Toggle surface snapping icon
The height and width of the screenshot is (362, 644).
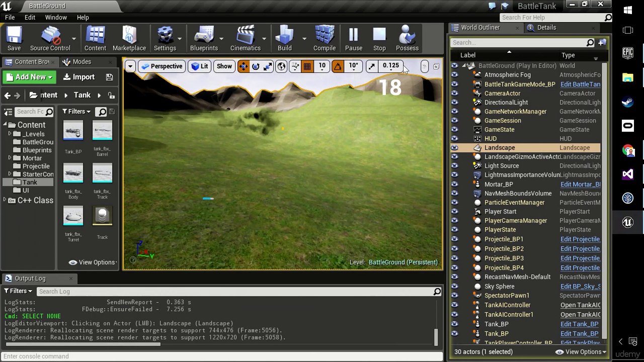(295, 66)
